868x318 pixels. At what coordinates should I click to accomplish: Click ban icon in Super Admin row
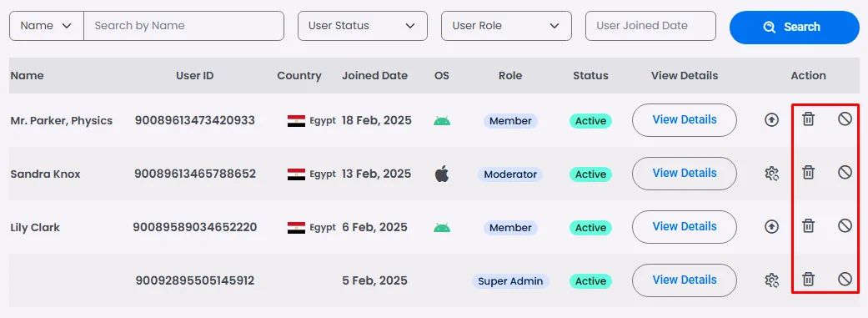[845, 279]
